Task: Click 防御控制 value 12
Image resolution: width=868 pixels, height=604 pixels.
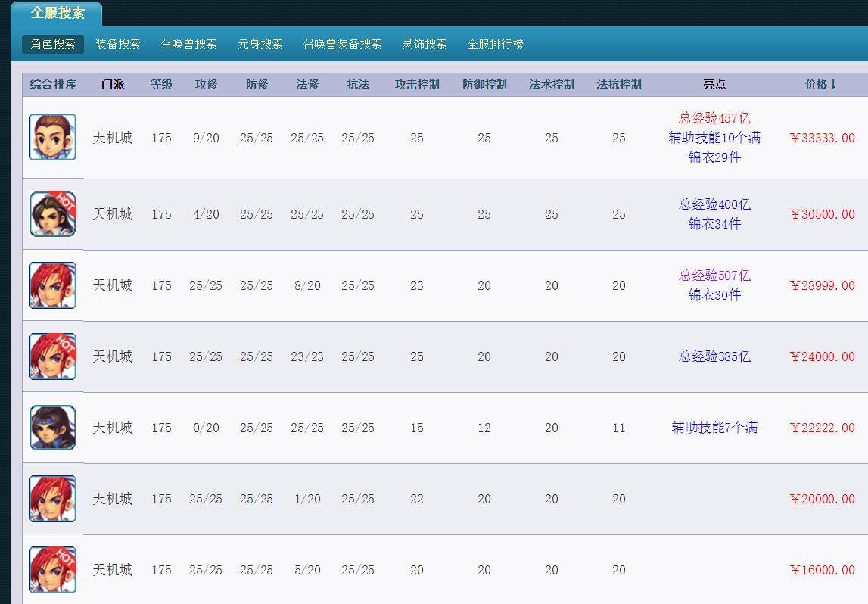Action: point(484,428)
